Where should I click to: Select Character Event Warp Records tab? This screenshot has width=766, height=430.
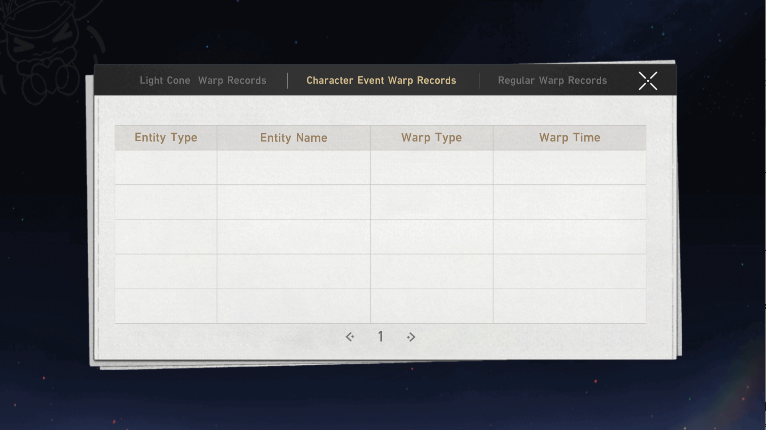click(381, 81)
